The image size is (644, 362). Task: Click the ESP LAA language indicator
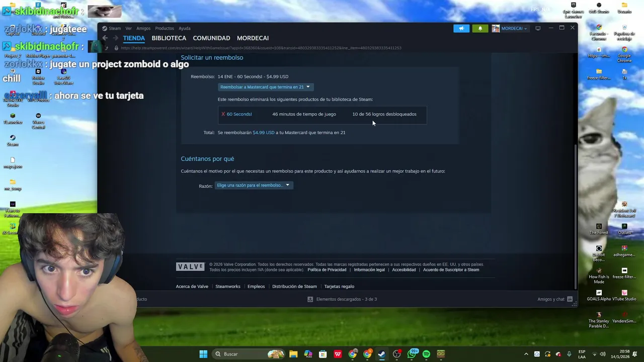(x=582, y=354)
